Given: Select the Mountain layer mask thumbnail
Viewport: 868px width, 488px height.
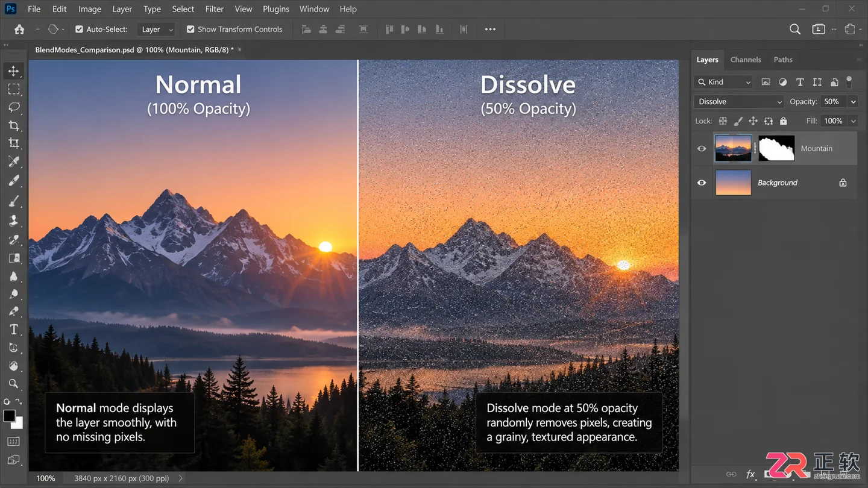Looking at the screenshot, I should (x=776, y=148).
